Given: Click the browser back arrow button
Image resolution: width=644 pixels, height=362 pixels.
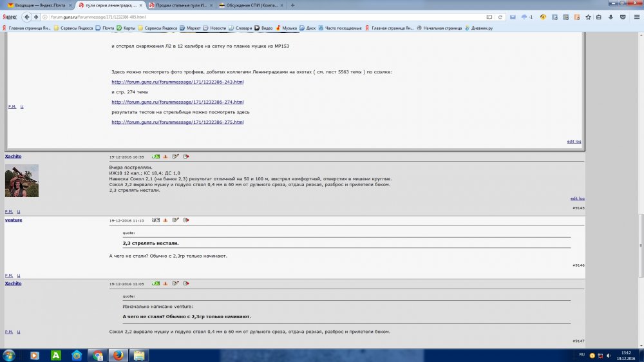Looking at the screenshot, I should click(x=27, y=17).
